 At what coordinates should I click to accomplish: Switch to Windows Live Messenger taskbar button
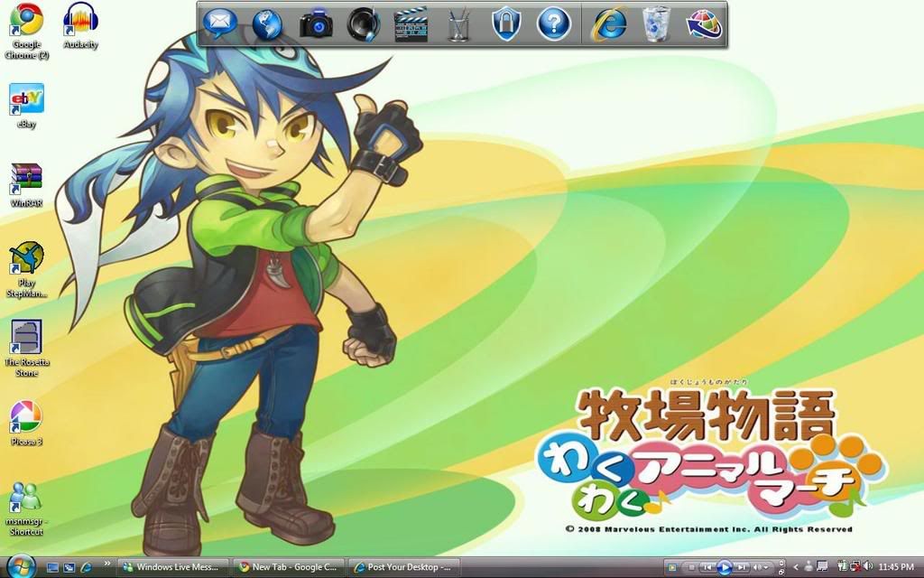click(174, 567)
